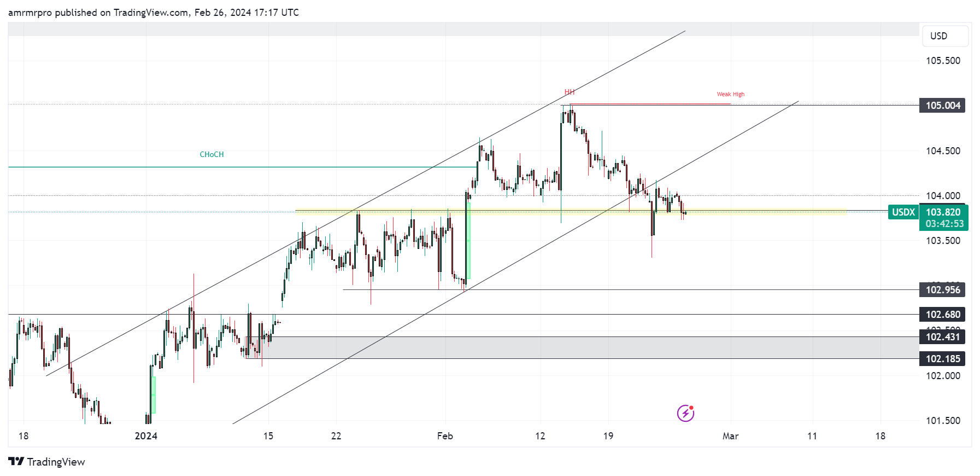This screenshot has height=476, width=980.
Task: Click the teal CHoCH horizontal line
Action: pos(242,167)
